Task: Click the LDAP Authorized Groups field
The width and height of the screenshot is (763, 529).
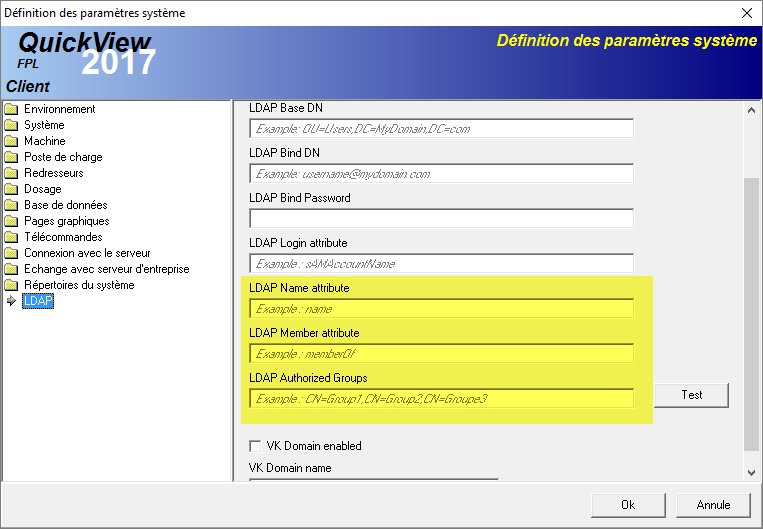Action: 441,399
